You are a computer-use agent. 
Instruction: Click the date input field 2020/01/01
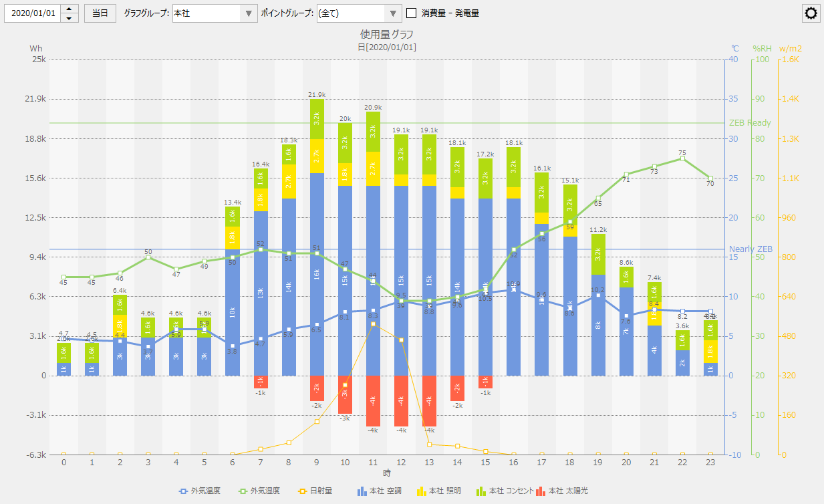[x=33, y=13]
